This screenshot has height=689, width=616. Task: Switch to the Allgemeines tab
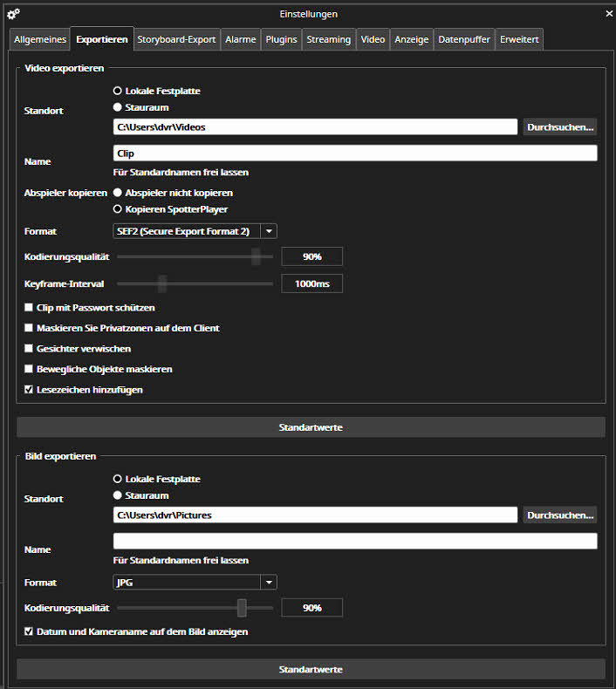coord(39,39)
